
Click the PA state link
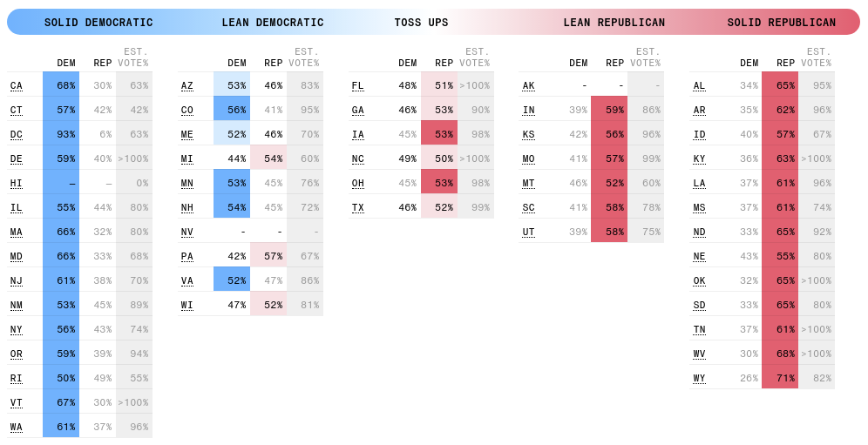pos(187,256)
